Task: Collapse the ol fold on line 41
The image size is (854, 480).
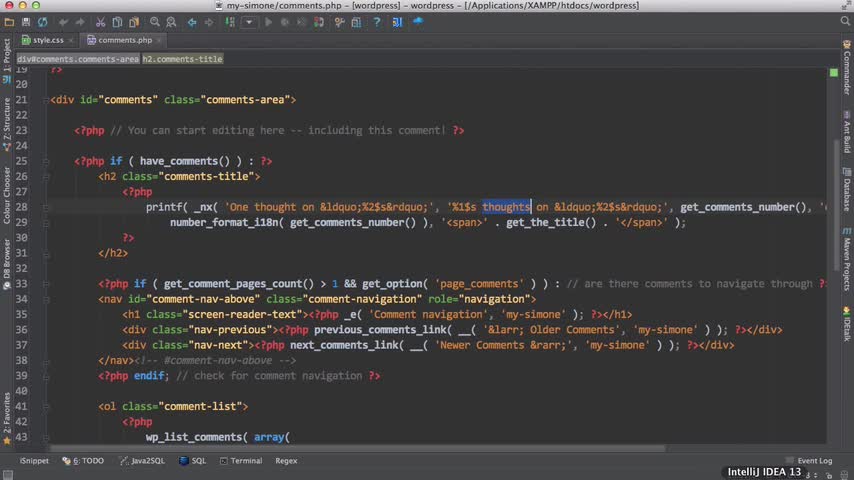Action: [46, 406]
